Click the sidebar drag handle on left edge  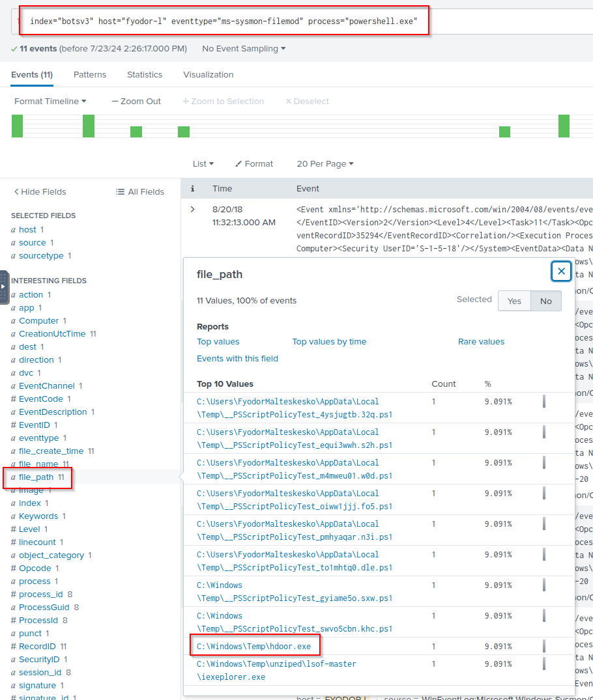(4, 287)
